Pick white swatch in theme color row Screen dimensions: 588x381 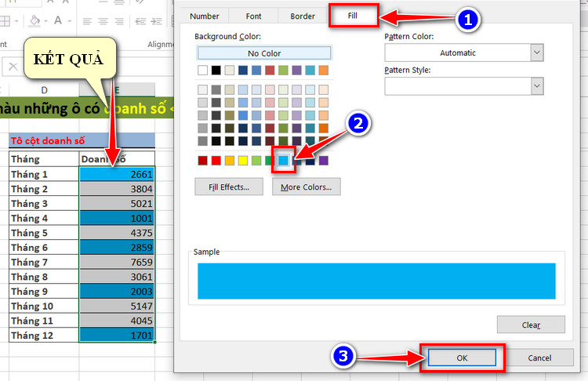click(x=202, y=70)
